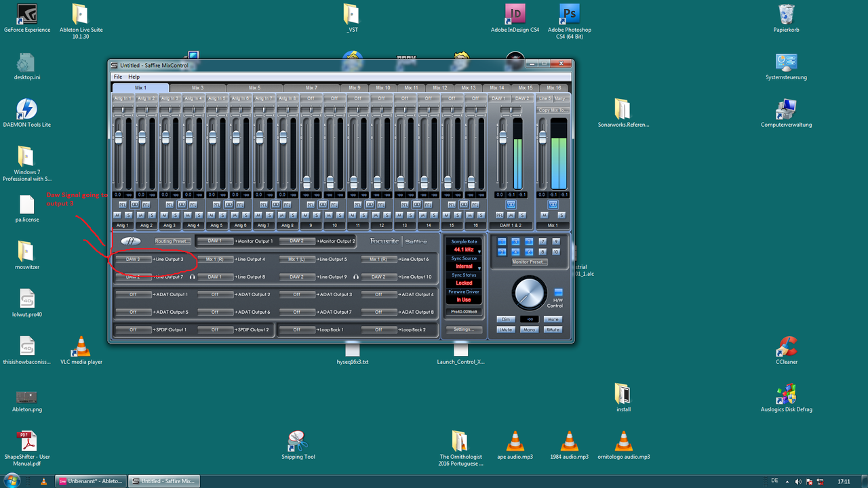Viewport: 868px width, 488px height.
Task: Open source dropdown for Loop Back 1
Action: 296,329
